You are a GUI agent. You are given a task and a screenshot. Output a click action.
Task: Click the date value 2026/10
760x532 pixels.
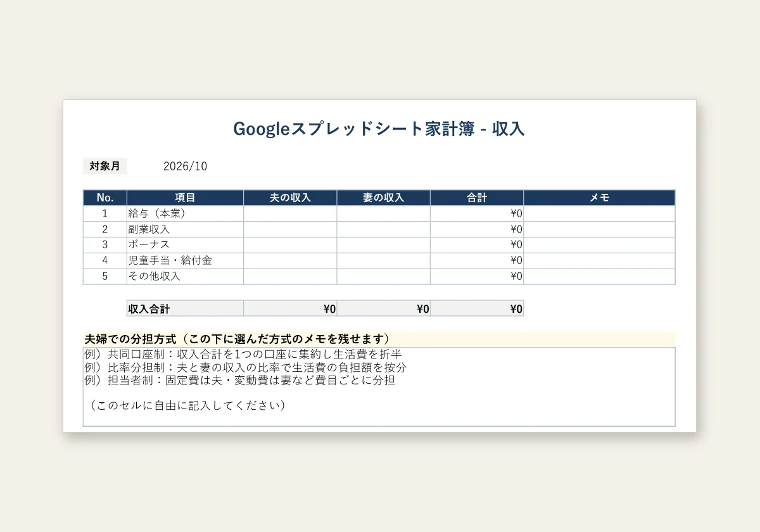click(x=185, y=167)
